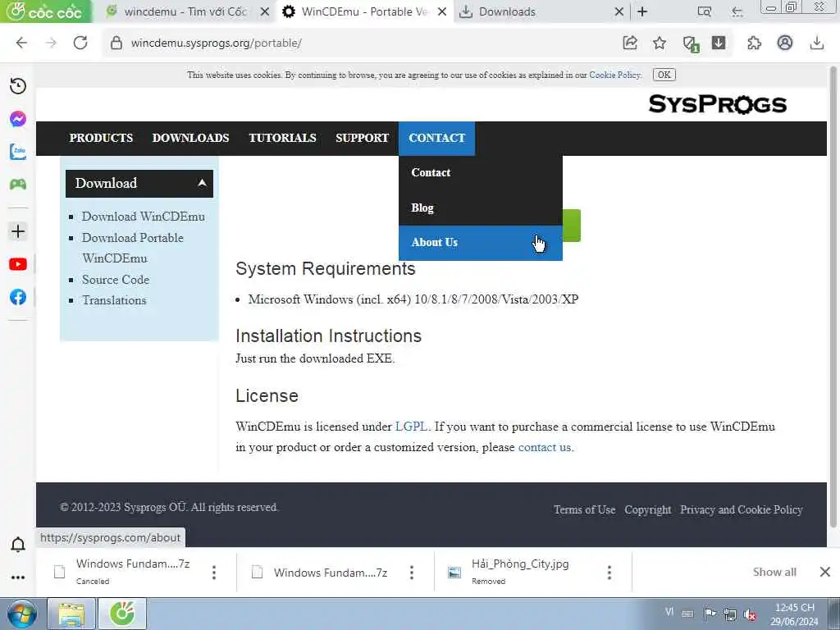This screenshot has width=840, height=630.
Task: Open History from the sidebar clock icon
Action: [x=18, y=85]
